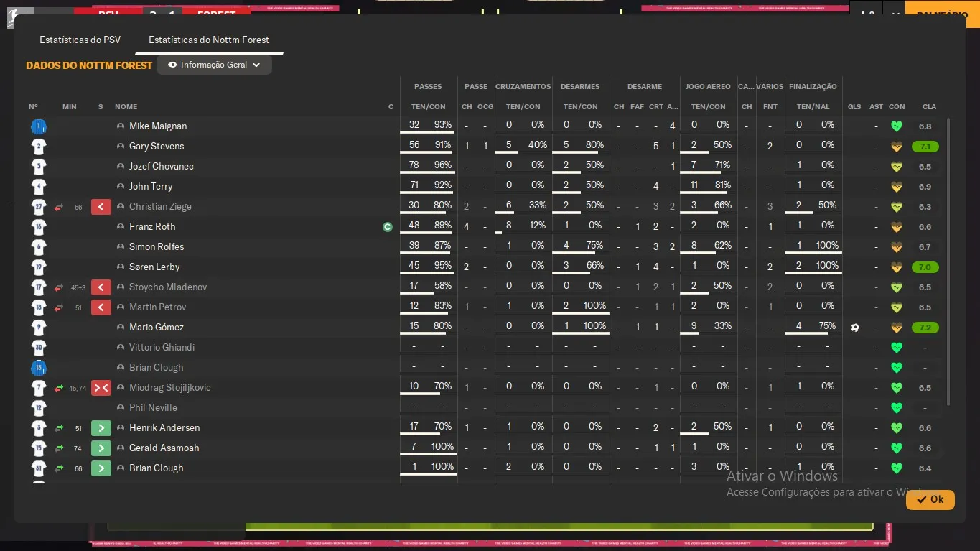
Task: Open the Informação Geral view dropdown
Action: coord(214,65)
